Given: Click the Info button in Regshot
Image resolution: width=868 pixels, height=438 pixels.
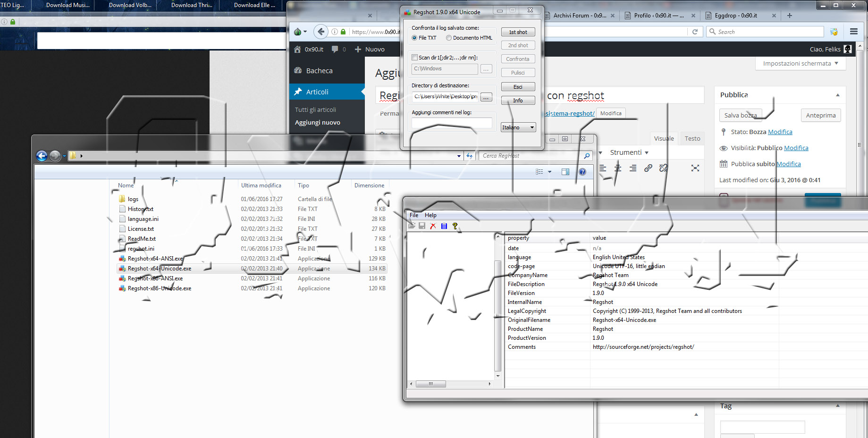Looking at the screenshot, I should [x=518, y=101].
